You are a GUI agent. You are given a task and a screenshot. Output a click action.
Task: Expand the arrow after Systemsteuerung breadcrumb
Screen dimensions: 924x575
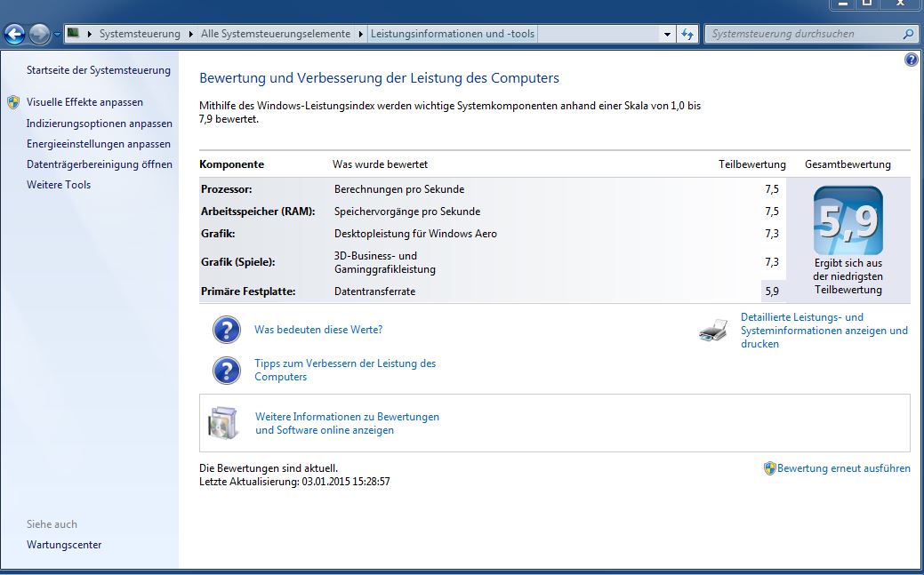tap(191, 34)
